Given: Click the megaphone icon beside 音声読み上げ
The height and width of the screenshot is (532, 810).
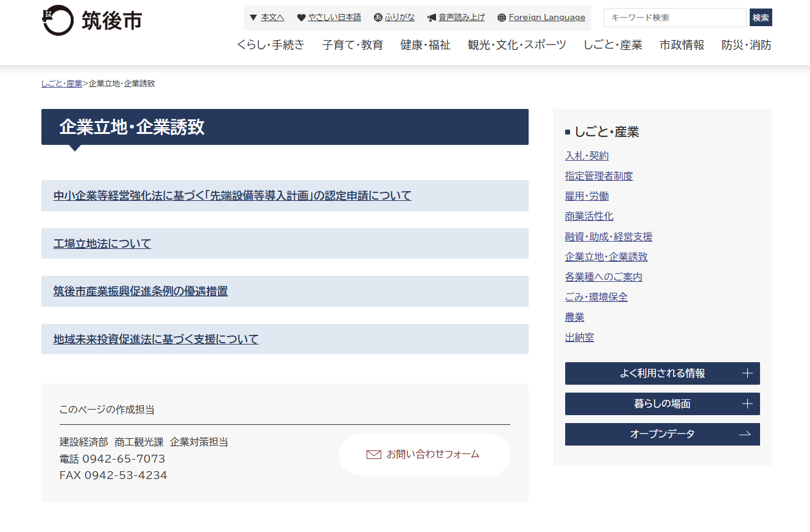Looking at the screenshot, I should coord(432,18).
